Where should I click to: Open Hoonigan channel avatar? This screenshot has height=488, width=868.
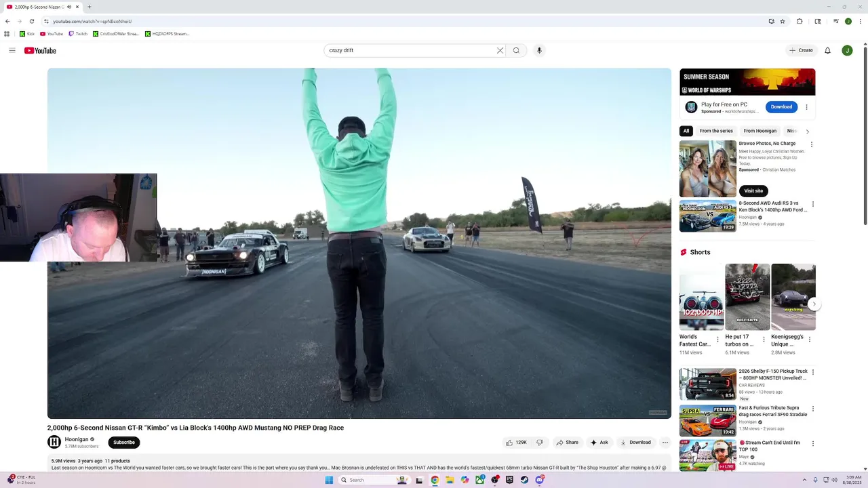tap(54, 443)
